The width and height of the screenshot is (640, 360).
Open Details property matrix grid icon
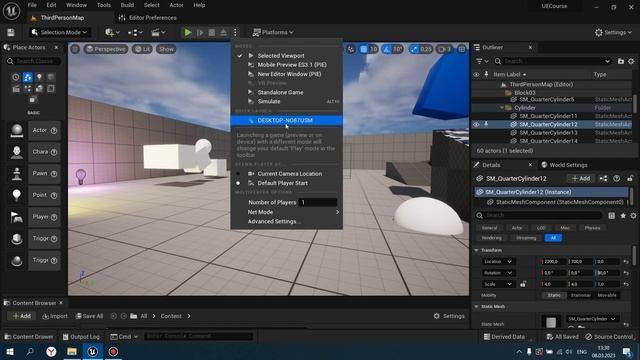click(x=611, y=216)
